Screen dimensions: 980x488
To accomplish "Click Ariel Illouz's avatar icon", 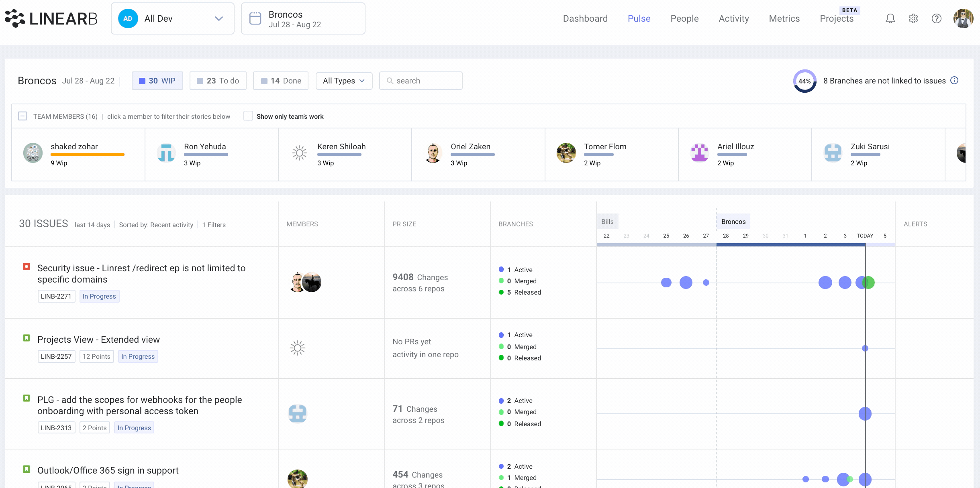I will [700, 153].
